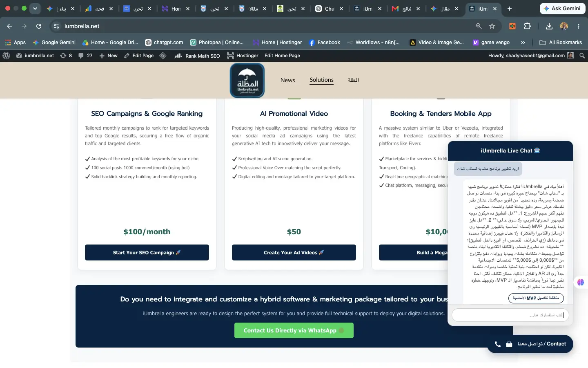The image size is (588, 368).
Task: Open the zoom magnifier icon in the address bar
Action: tap(479, 26)
